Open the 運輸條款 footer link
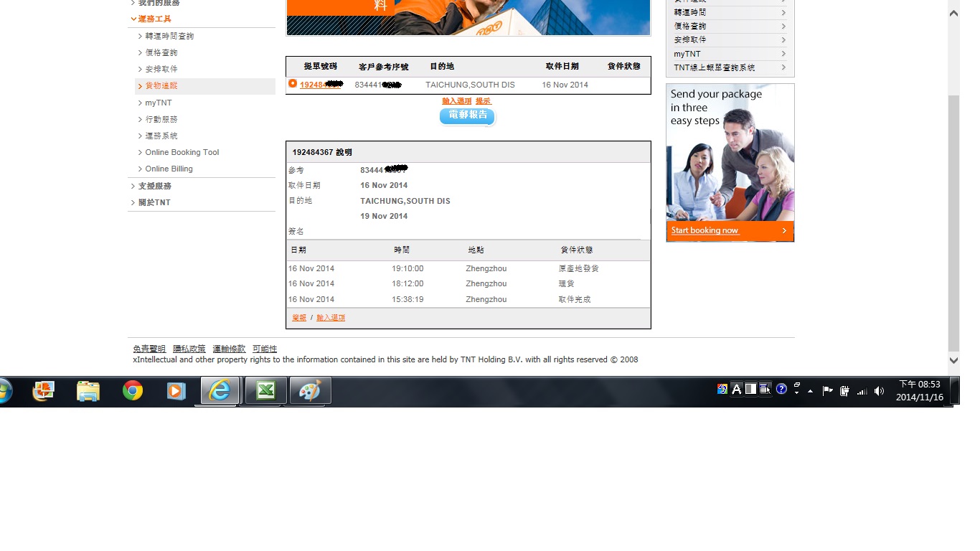Screen dimensions: 980x551 (229, 349)
